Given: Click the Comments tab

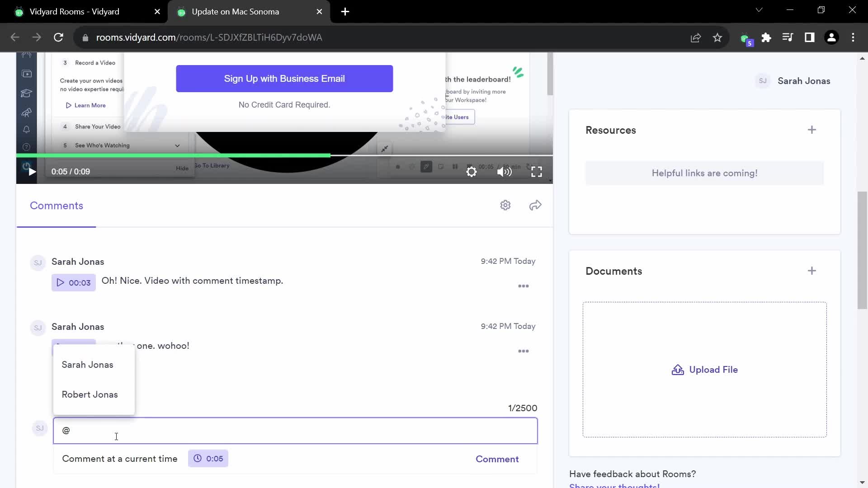Looking at the screenshot, I should point(56,205).
